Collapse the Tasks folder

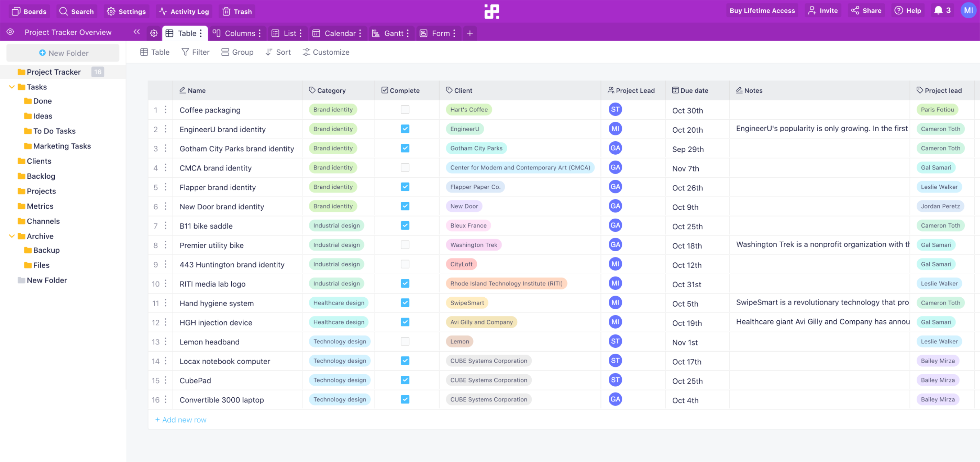[12, 87]
